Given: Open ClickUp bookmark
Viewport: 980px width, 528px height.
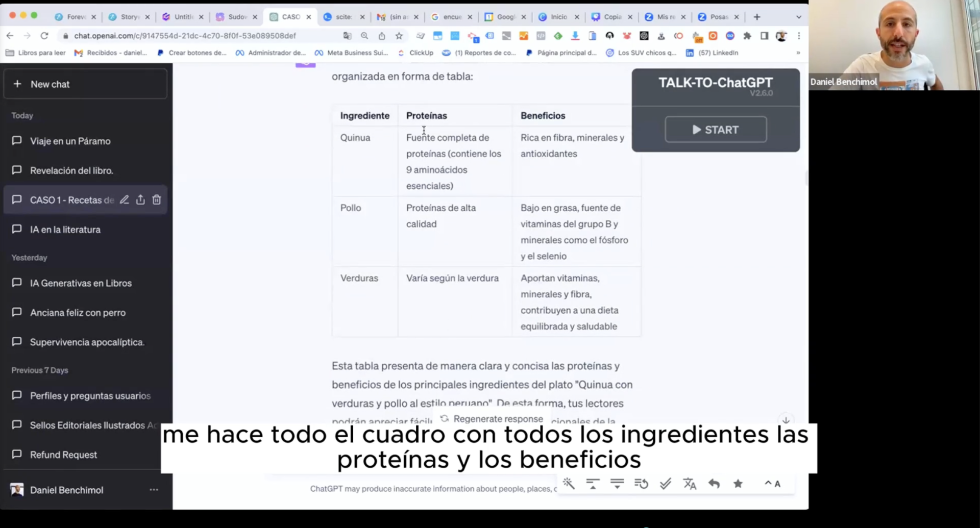Looking at the screenshot, I should coord(415,53).
